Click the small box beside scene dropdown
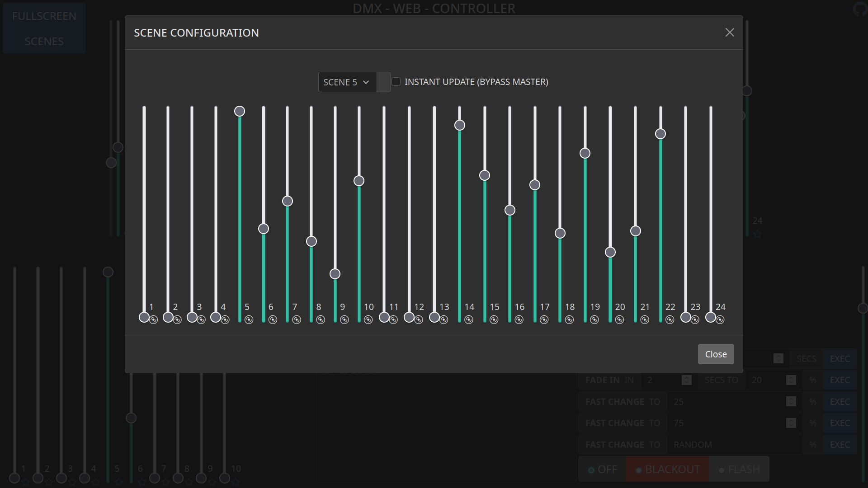This screenshot has height=488, width=868. pos(383,82)
